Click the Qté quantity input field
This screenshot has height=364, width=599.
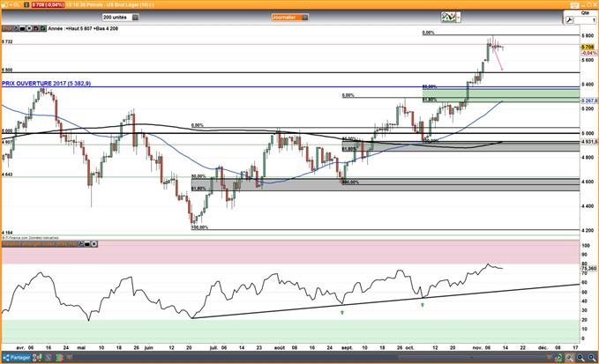[x=585, y=20]
